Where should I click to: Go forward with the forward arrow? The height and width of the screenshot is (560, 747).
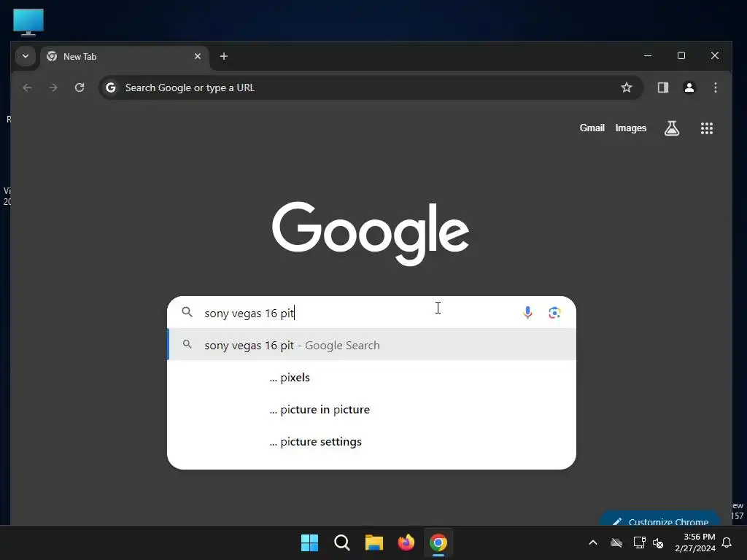pos(53,87)
